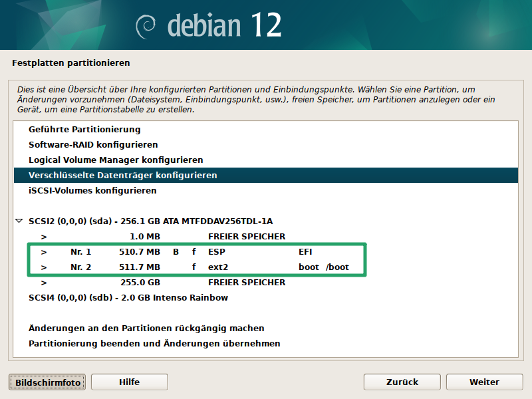Click the bootable flag B on partition Nr. 1

(x=176, y=252)
